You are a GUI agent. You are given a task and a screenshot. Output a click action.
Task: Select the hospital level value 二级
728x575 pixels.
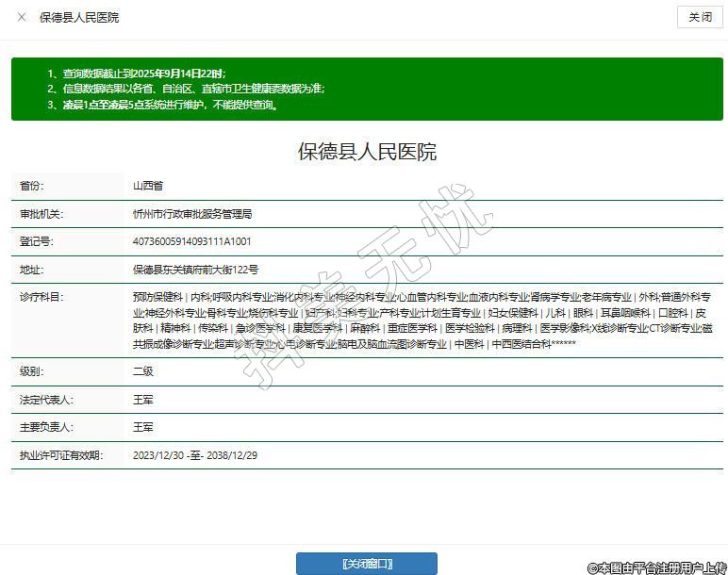142,371
